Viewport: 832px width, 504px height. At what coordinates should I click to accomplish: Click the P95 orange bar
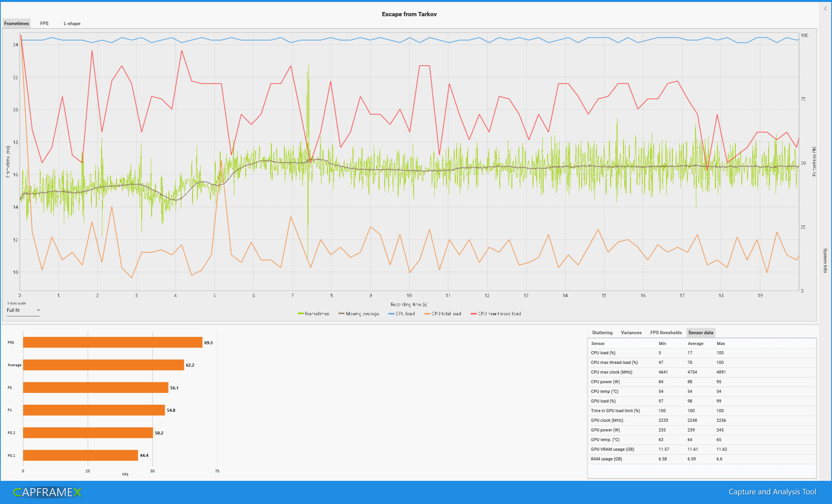coord(112,342)
